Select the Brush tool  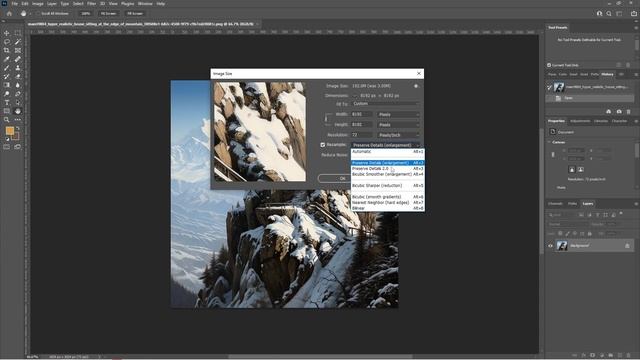[x=7, y=68]
